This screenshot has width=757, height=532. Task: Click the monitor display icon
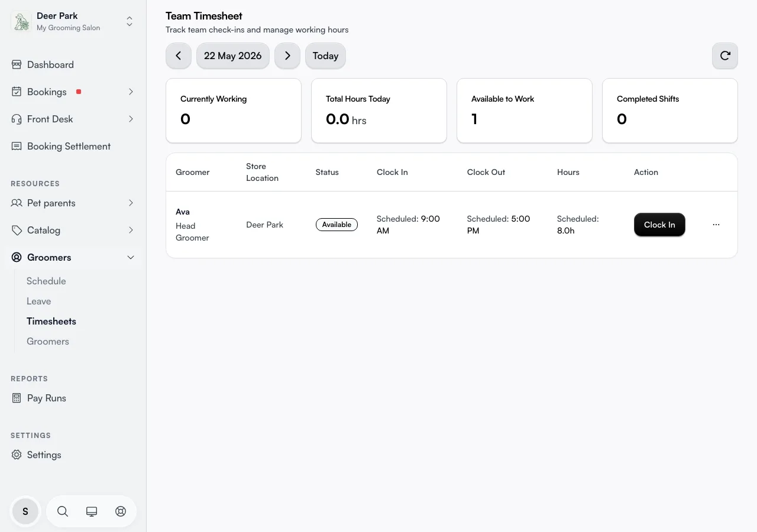tap(92, 511)
